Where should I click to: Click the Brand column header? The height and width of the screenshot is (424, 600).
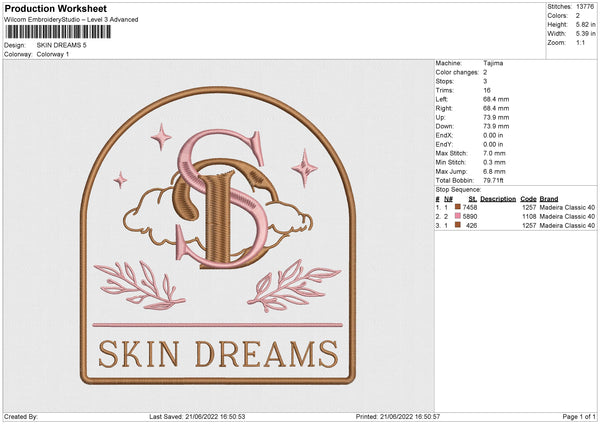549,199
